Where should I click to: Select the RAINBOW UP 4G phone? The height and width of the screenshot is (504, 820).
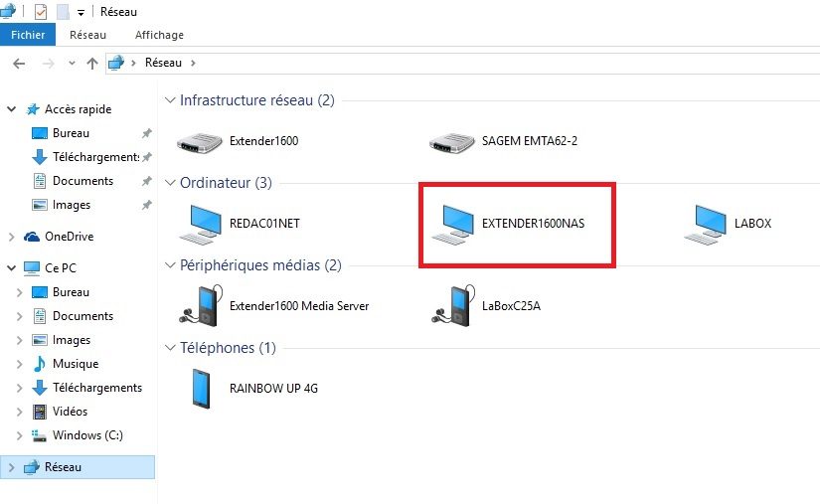[254, 389]
